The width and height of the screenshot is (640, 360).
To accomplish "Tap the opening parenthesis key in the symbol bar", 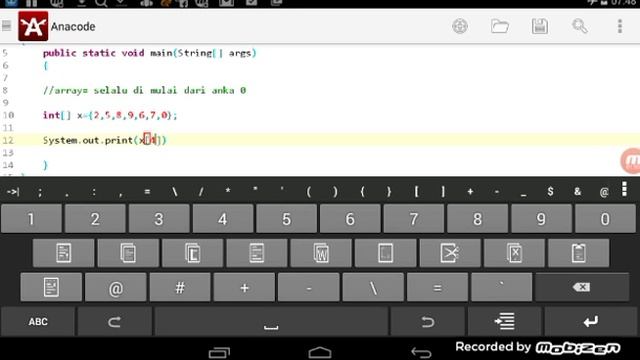I will click(x=309, y=191).
